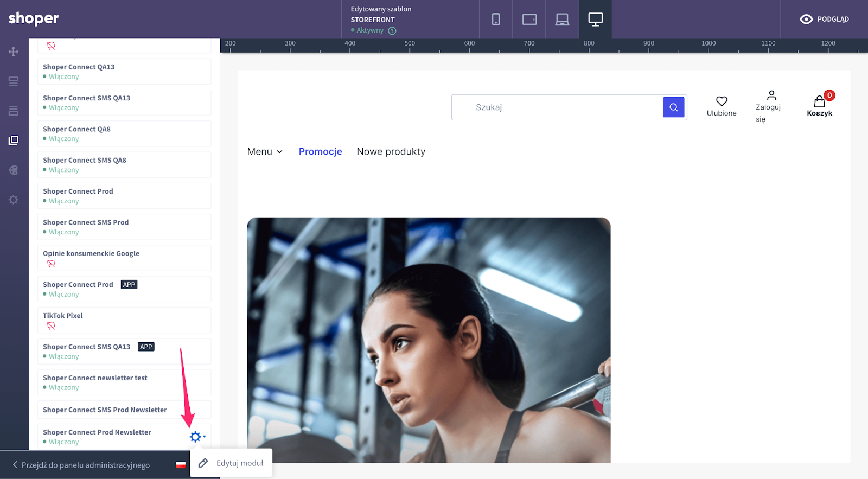Click the Nowe produkty link
Viewport: 868px width, 479px height.
(x=391, y=152)
